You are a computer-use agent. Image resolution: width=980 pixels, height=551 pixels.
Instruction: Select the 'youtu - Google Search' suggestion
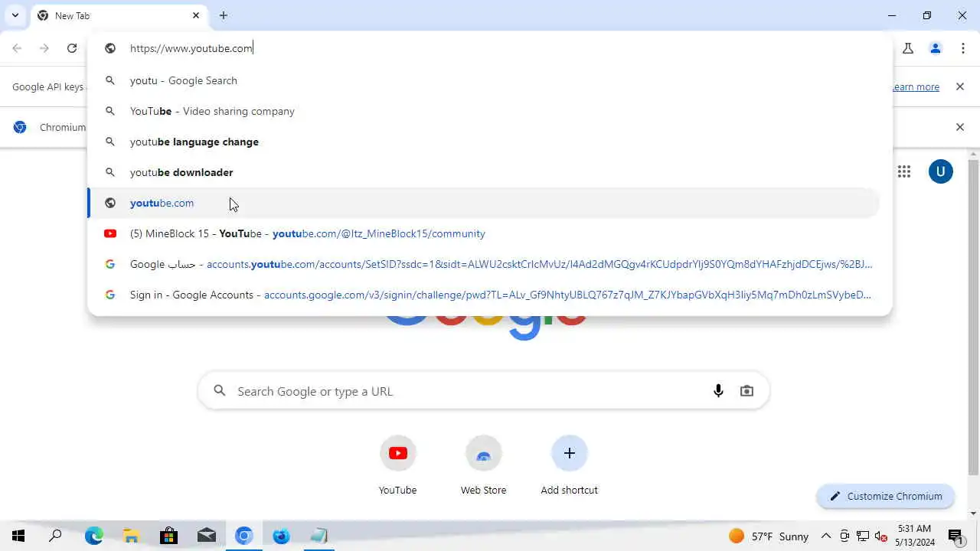[x=483, y=80]
